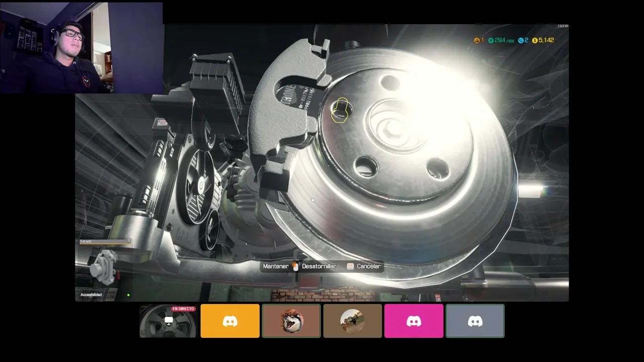This screenshot has height=362, width=644.
Task: Click the 5,142 money balance
Action: click(x=546, y=40)
